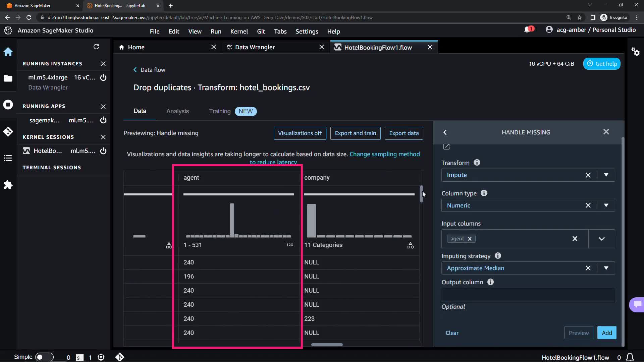Open the notifications bell with badge
Screen dimensions: 644x362
click(x=528, y=29)
